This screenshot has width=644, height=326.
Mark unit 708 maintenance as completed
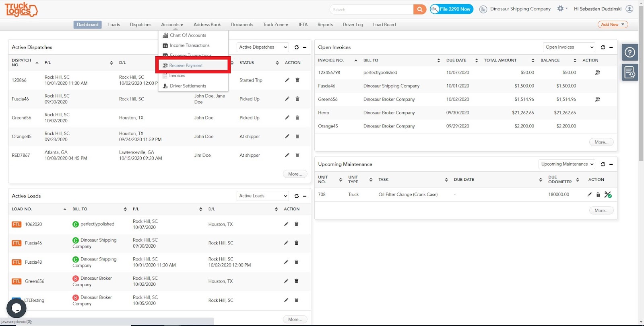tap(608, 195)
